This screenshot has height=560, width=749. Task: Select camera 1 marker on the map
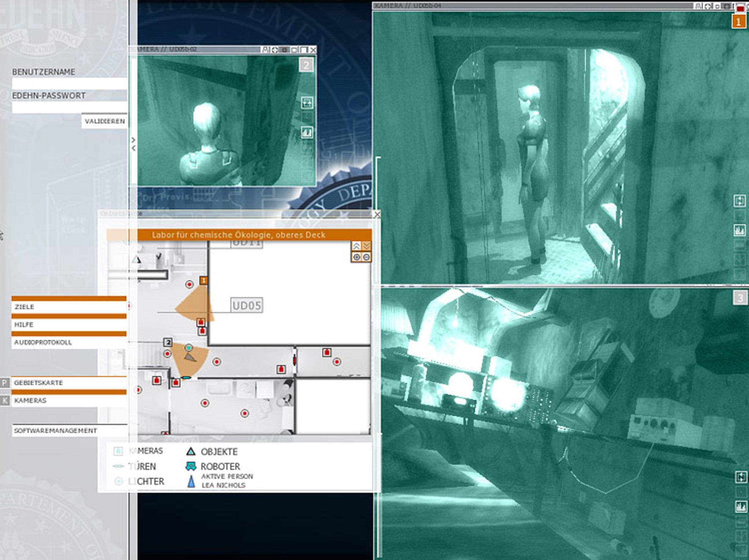204,281
